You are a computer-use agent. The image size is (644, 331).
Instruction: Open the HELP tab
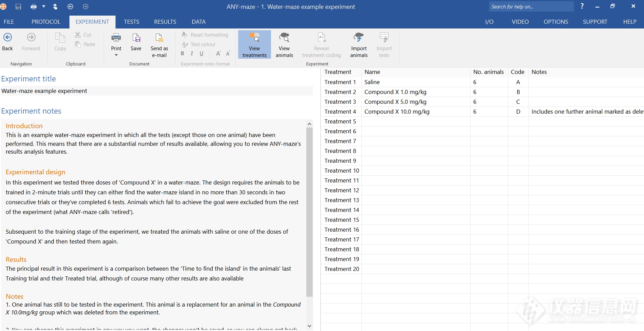[630, 22]
